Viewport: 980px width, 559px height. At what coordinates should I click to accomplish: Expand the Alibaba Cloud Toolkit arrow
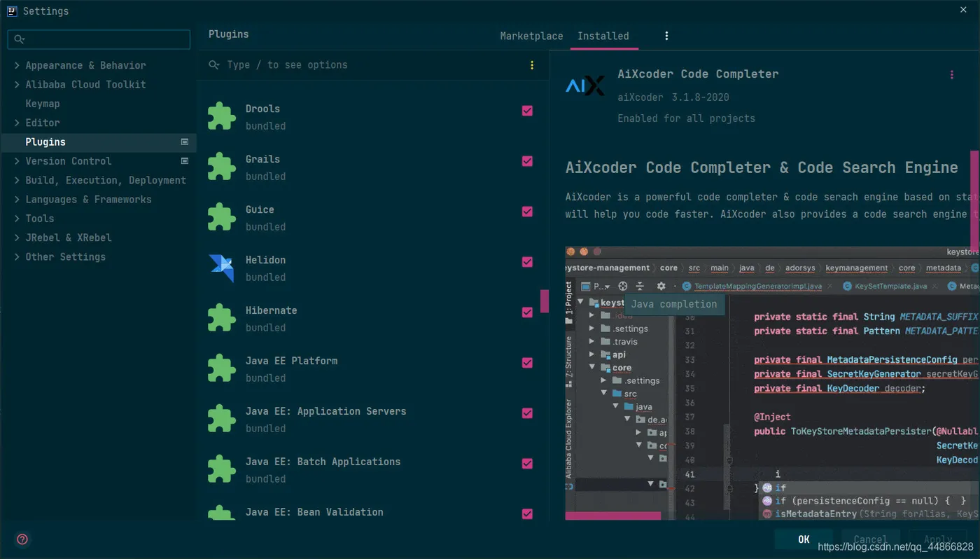(x=17, y=85)
